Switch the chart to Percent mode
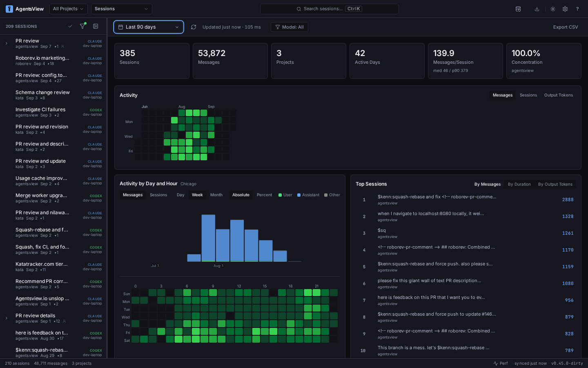This screenshot has width=588, height=368. tap(264, 195)
